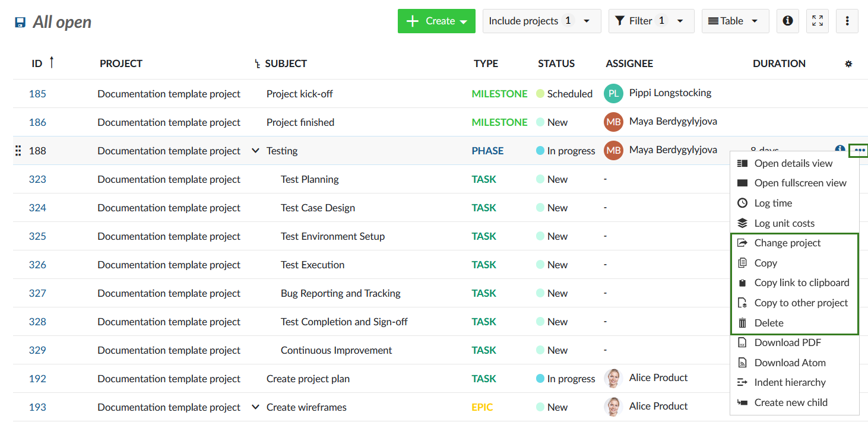Select Copy to other project
This screenshot has width=868, height=422.
(x=800, y=303)
